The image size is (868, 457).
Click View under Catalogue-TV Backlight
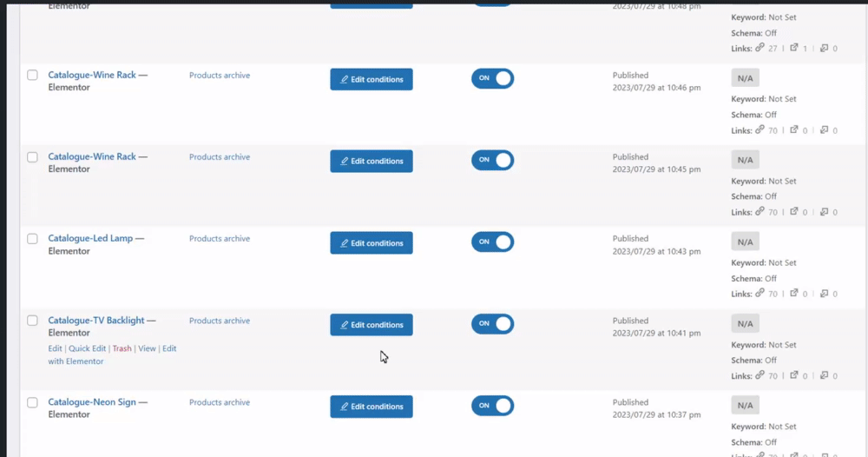(147, 348)
